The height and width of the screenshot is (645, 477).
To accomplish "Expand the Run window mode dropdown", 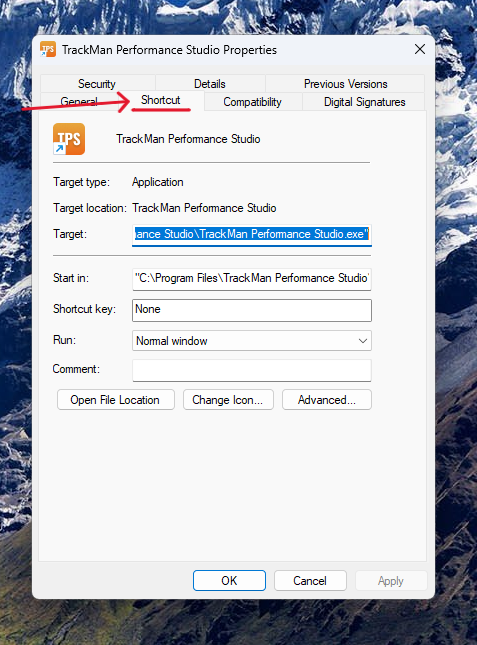I will pyautogui.click(x=252, y=341).
